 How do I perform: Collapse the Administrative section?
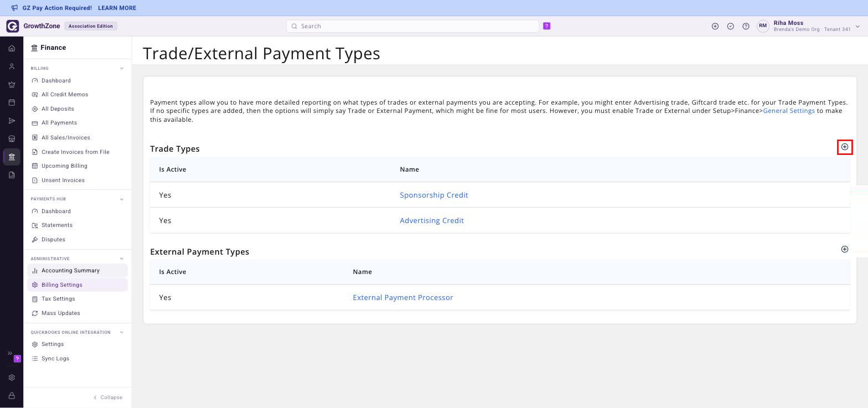[x=122, y=259]
